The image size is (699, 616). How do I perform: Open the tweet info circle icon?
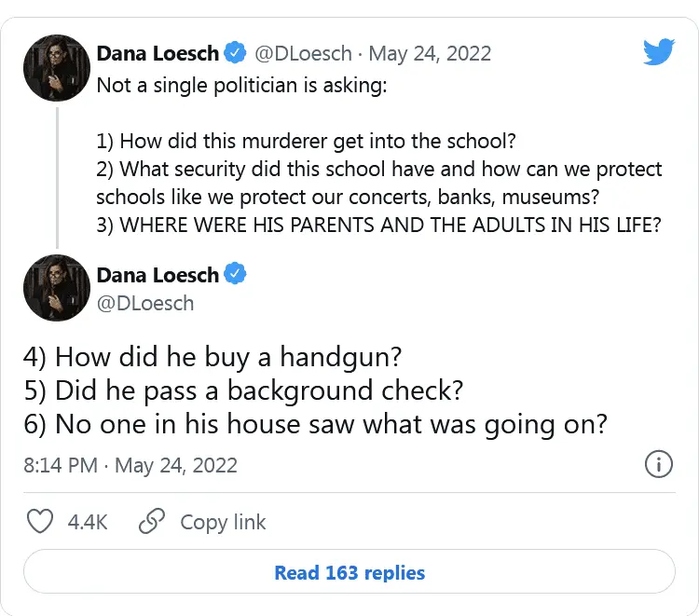point(658,464)
